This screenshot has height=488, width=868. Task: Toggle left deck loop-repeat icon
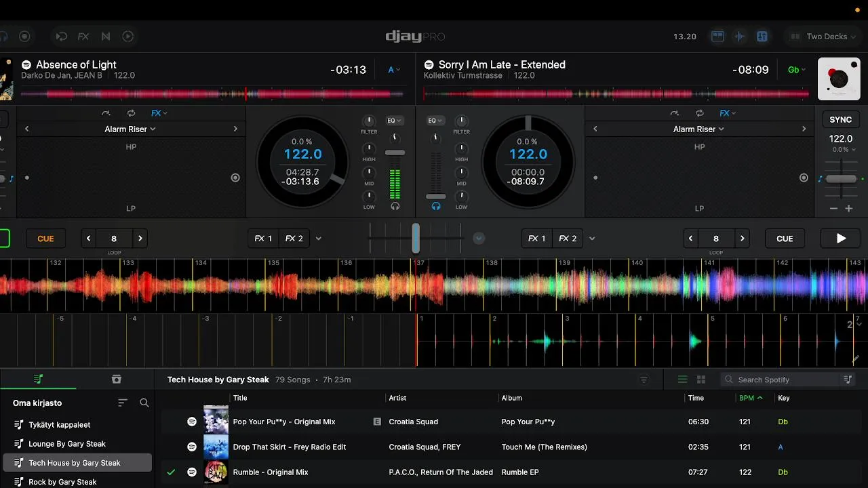pyautogui.click(x=131, y=113)
